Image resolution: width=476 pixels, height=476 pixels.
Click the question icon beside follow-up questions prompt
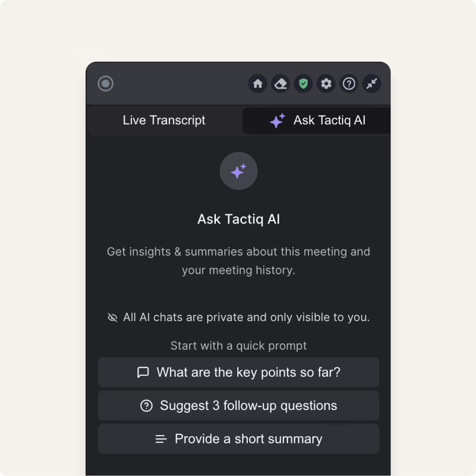coord(146,406)
